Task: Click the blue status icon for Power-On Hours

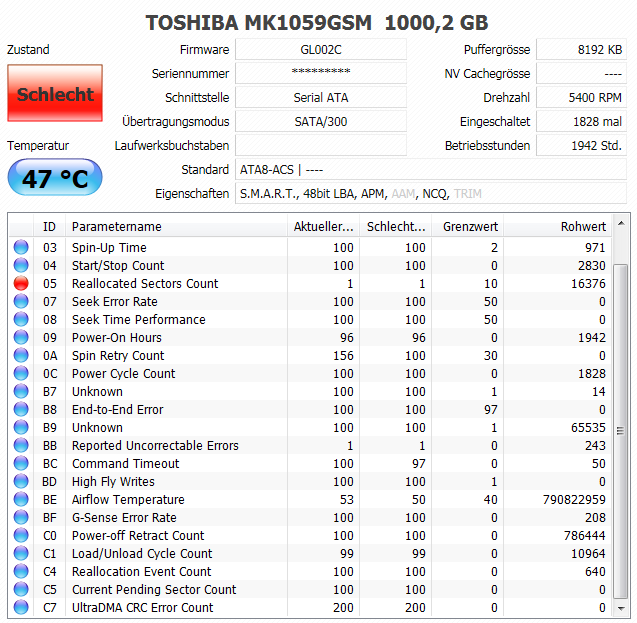Action: [x=21, y=337]
